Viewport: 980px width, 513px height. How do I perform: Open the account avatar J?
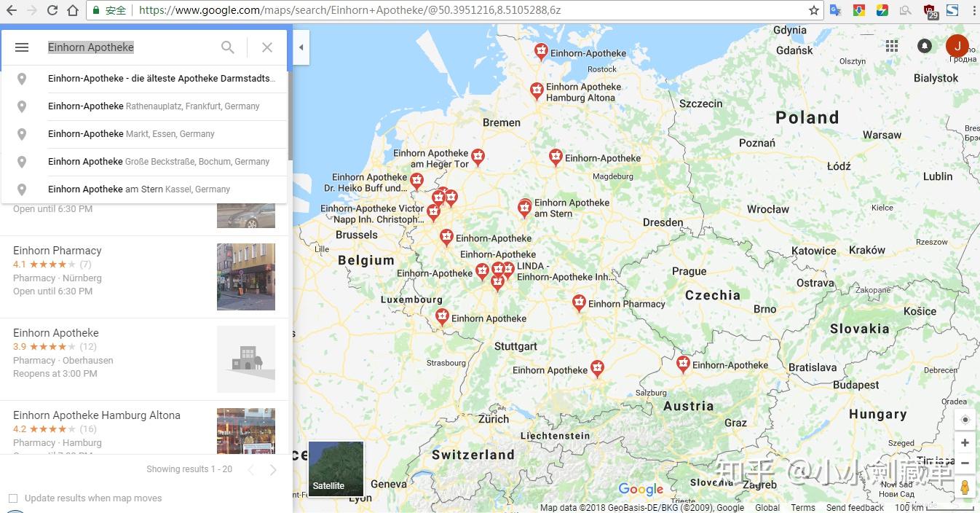957,46
